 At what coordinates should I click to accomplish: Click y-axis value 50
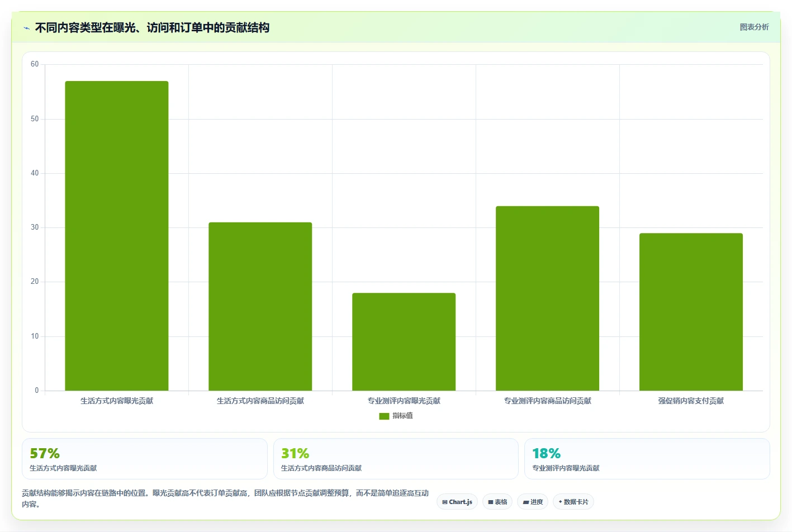tap(35, 119)
